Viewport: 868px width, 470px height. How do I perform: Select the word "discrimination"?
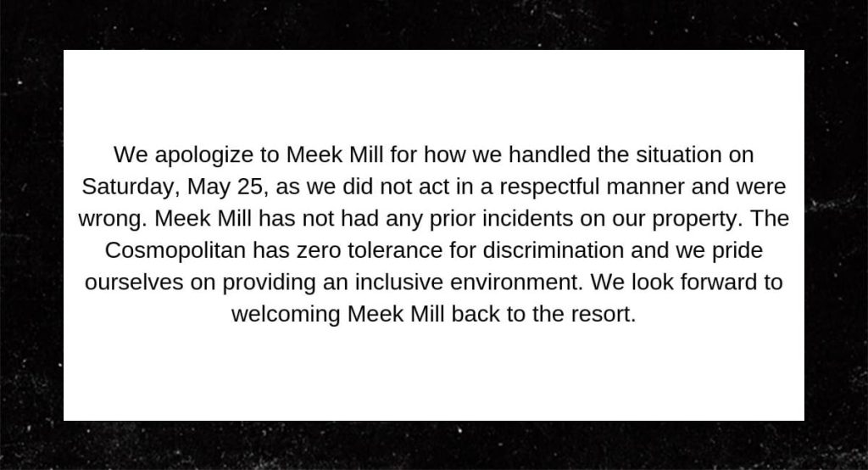pyautogui.click(x=553, y=250)
